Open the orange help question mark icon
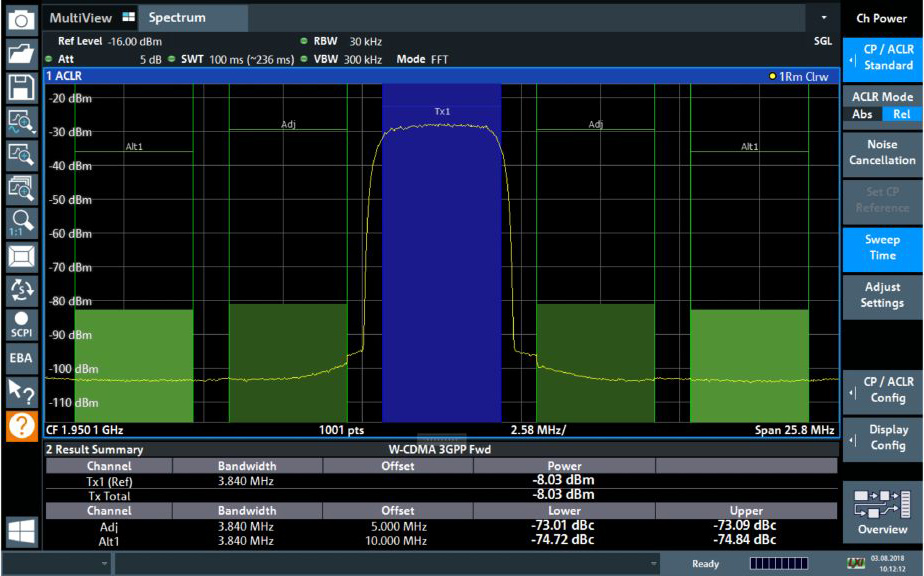 coord(21,425)
